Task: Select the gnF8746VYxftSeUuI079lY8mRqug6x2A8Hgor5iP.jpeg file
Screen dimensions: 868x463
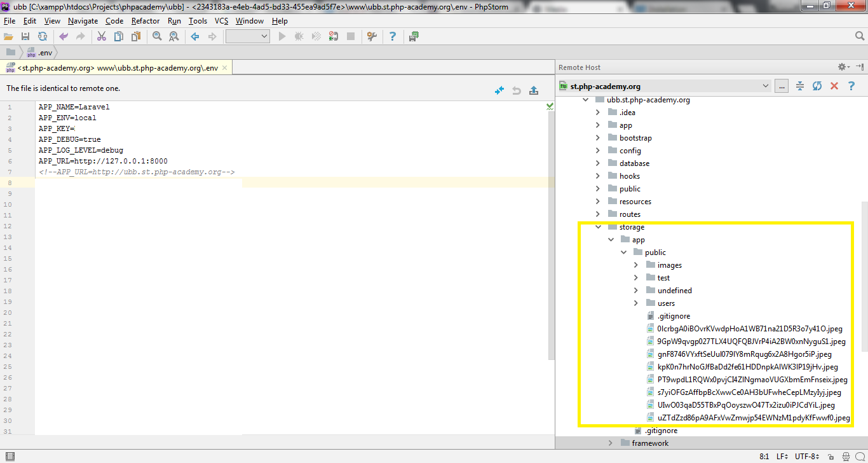Action: (739, 354)
